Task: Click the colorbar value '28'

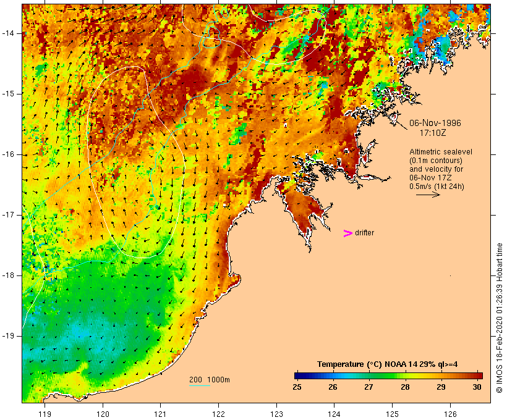Action: tap(405, 387)
